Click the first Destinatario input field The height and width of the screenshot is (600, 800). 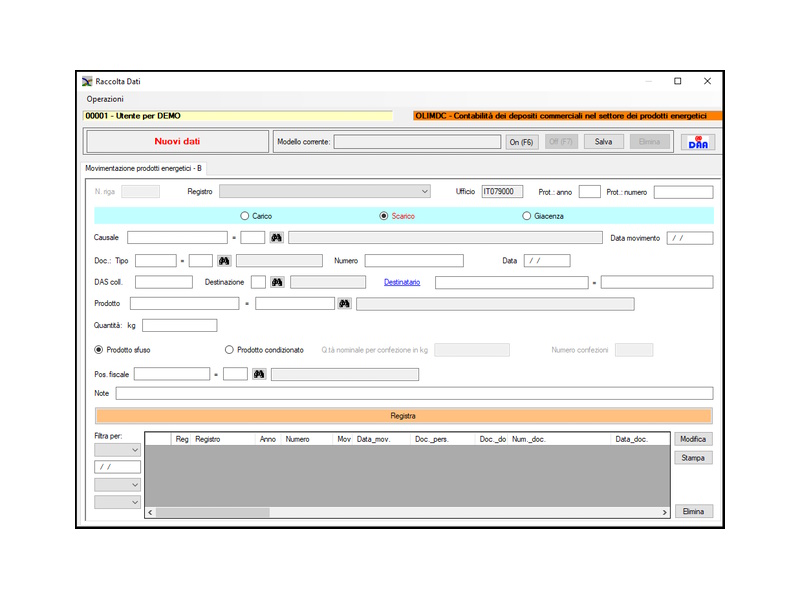coord(512,282)
